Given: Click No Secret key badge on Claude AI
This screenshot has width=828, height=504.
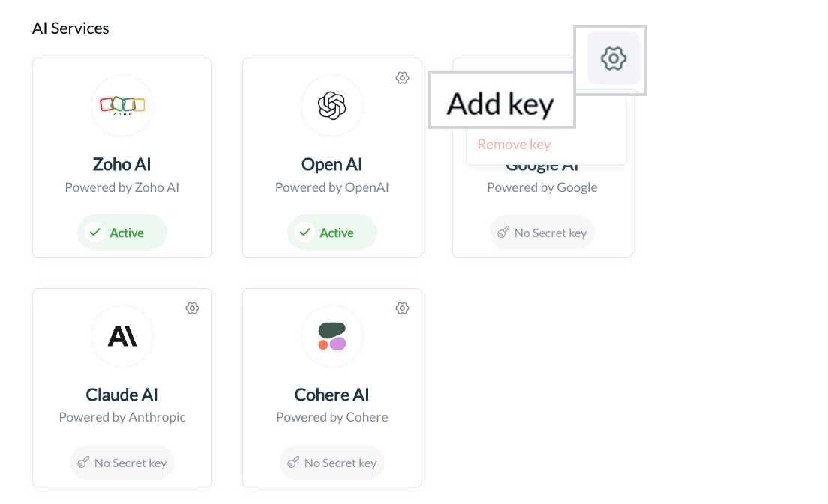Looking at the screenshot, I should click(x=122, y=463).
